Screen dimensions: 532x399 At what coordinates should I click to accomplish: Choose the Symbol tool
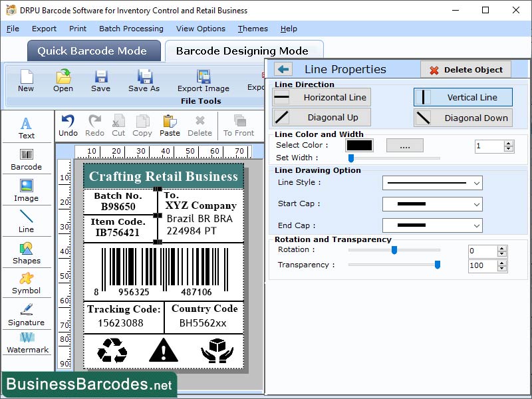[x=27, y=284]
